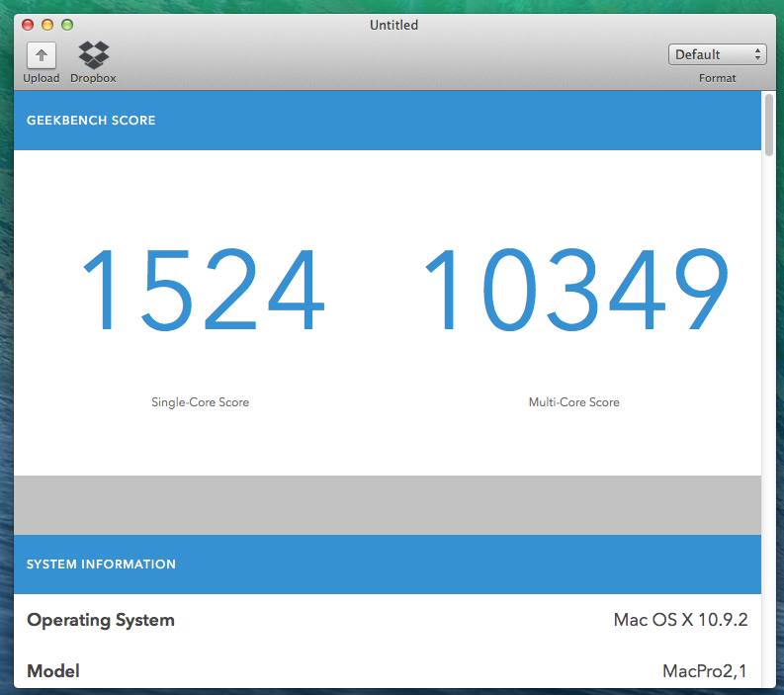Click the multi-core score 10349
This screenshot has height=695, width=784.
[576, 290]
